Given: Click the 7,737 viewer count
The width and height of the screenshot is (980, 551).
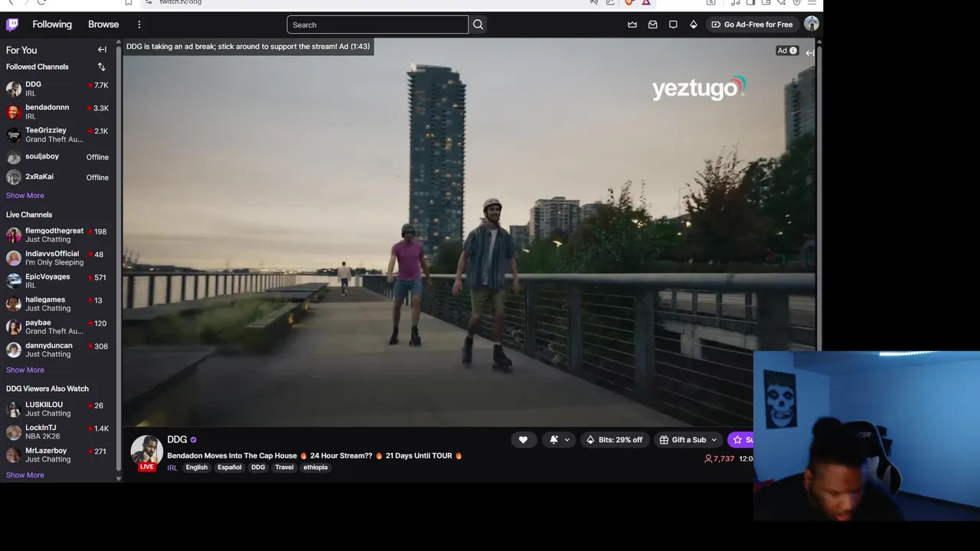Looking at the screenshot, I should click(719, 458).
